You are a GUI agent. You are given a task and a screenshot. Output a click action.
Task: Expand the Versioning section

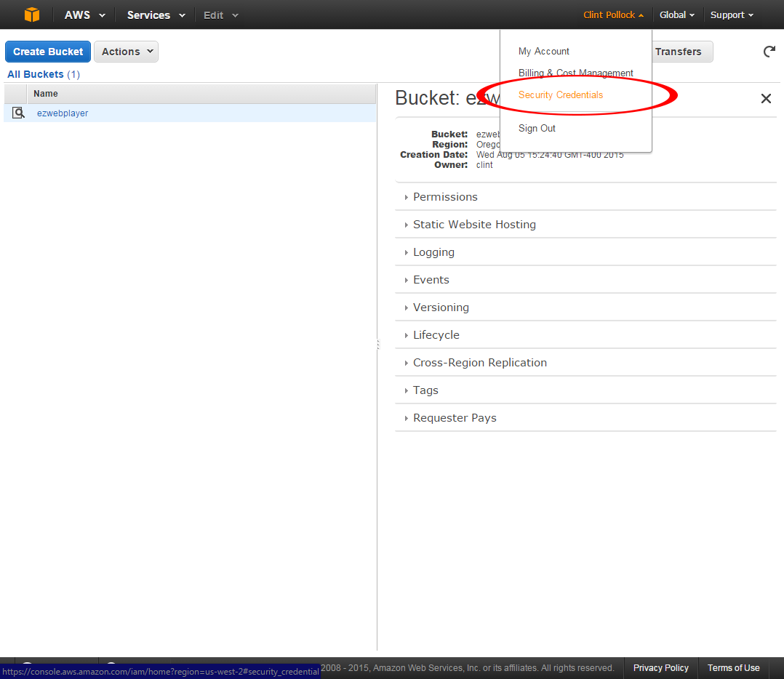coord(441,308)
